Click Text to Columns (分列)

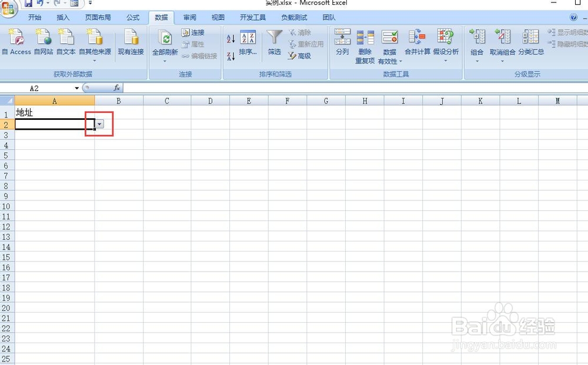tap(342, 42)
